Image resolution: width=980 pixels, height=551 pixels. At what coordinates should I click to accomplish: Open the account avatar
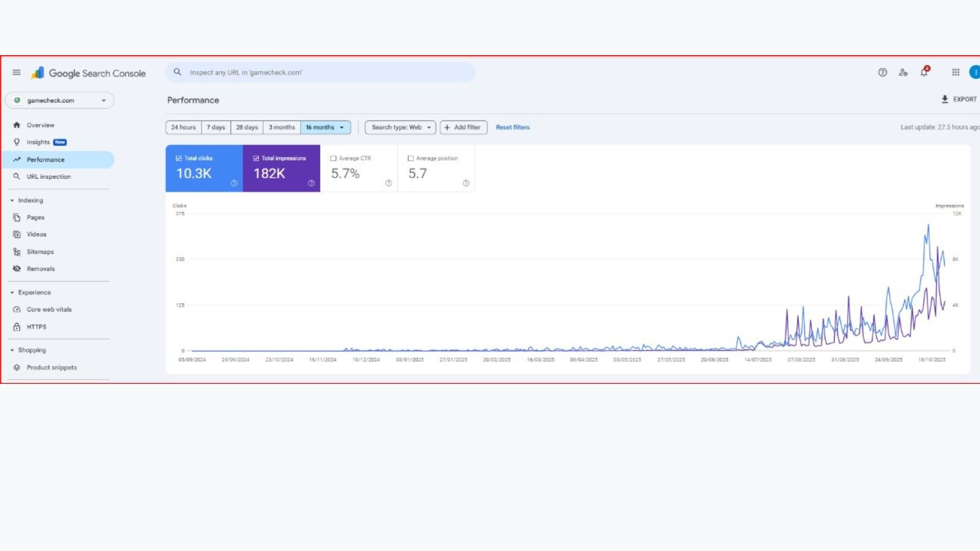click(x=974, y=72)
